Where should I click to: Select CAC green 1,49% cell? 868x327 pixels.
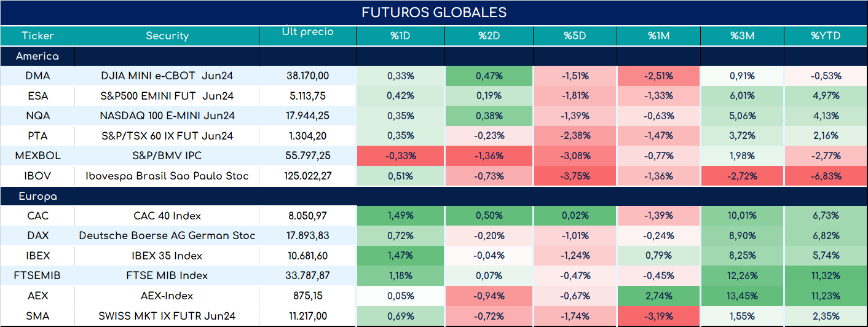click(x=400, y=216)
